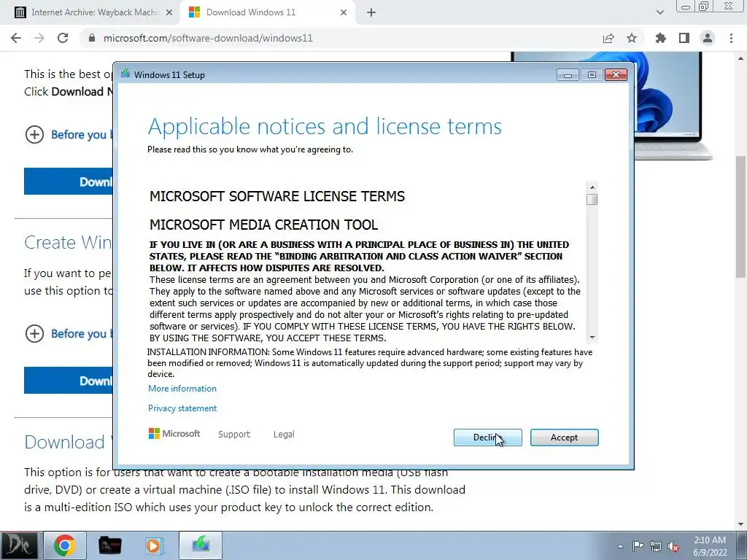Click the Chrome page scrollbar up arrow
The image size is (747, 560).
pos(741,58)
